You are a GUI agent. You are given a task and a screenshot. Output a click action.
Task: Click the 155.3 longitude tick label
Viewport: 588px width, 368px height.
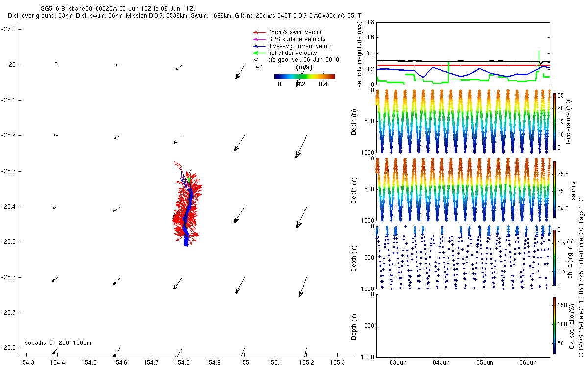point(337,363)
